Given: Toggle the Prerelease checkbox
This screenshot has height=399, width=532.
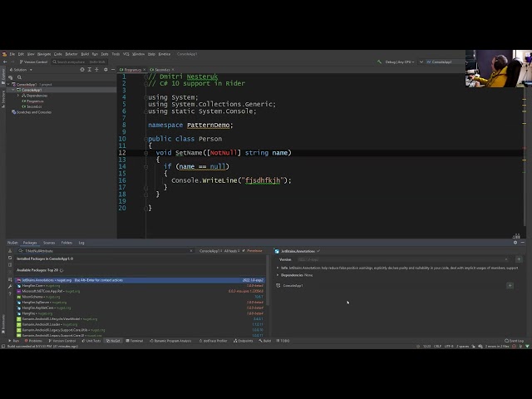Looking at the screenshot, I should click(252, 251).
